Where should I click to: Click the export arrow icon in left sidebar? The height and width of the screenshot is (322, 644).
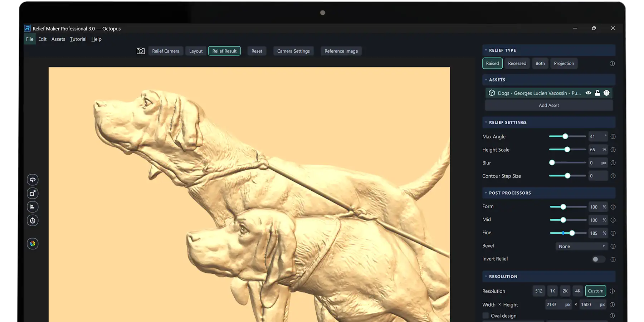point(33,193)
